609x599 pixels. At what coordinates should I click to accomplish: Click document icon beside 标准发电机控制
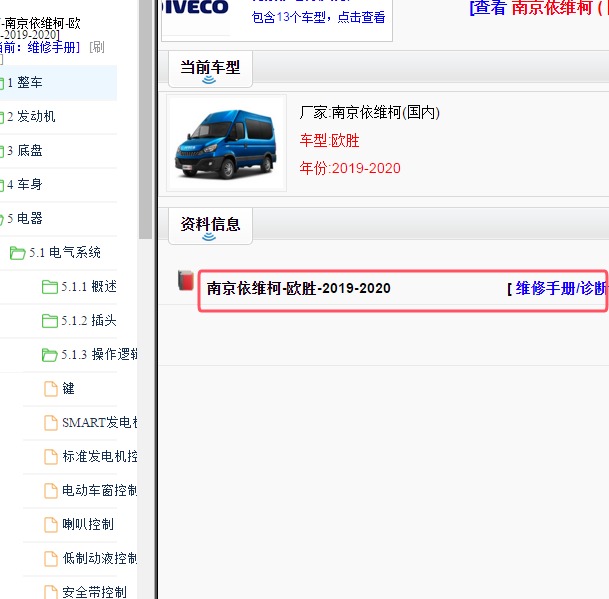pyautogui.click(x=50, y=457)
